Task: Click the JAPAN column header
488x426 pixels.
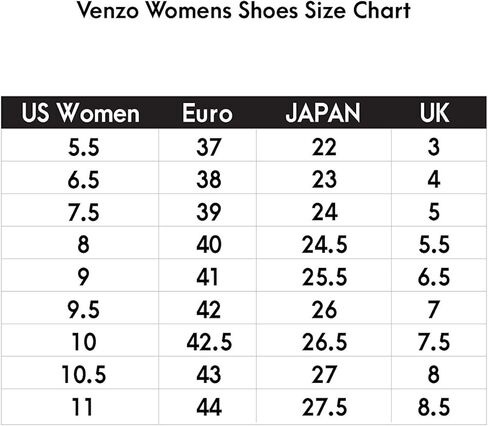Action: (x=323, y=113)
